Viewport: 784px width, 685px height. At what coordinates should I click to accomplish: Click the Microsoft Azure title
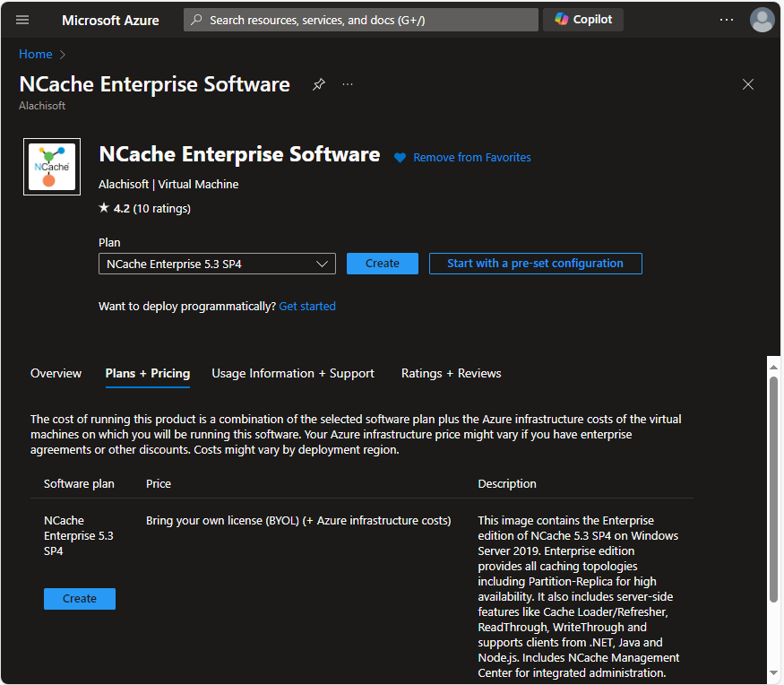pos(110,20)
